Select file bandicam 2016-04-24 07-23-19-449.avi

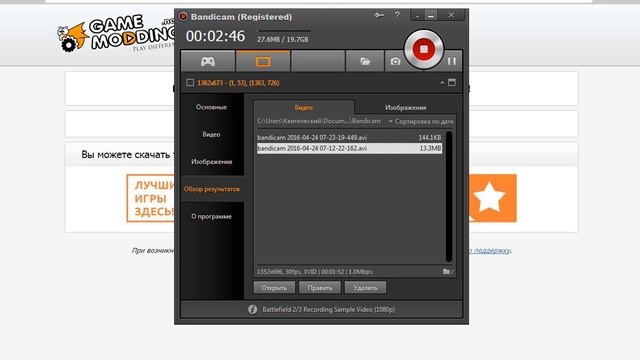(x=349, y=138)
